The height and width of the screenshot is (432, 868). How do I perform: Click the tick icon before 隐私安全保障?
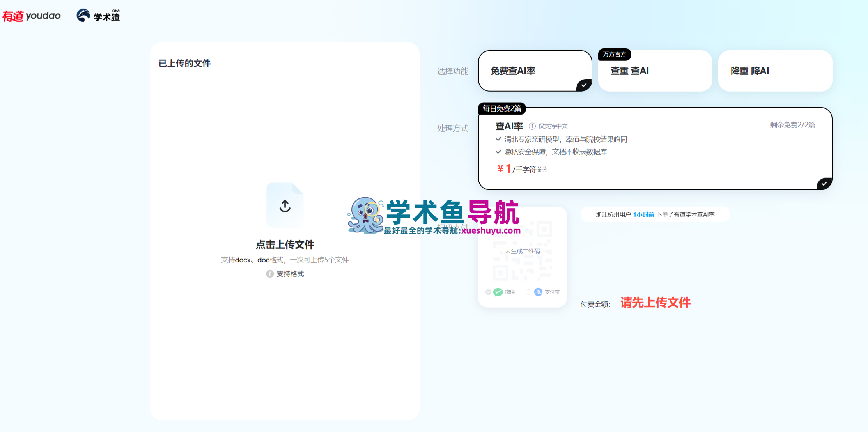[498, 151]
